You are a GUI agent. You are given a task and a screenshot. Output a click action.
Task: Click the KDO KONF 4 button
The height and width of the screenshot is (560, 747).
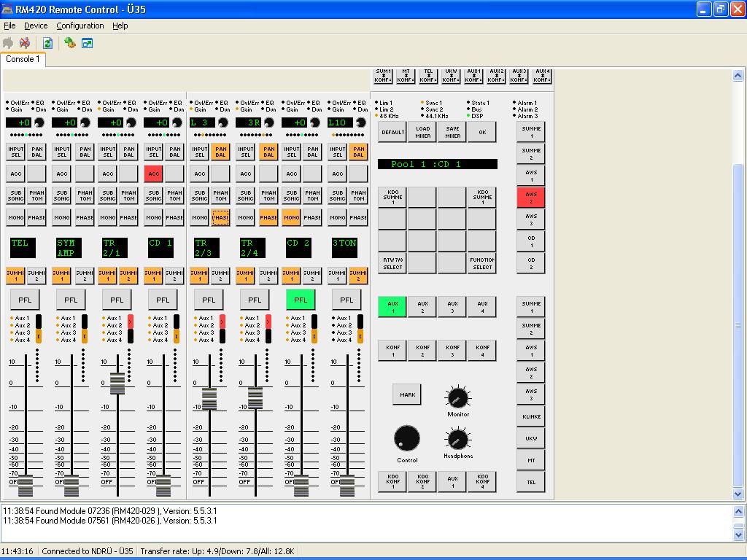click(x=482, y=481)
